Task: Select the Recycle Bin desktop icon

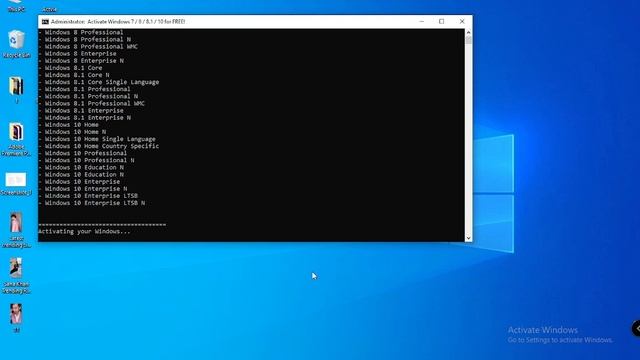Action: click(16, 44)
